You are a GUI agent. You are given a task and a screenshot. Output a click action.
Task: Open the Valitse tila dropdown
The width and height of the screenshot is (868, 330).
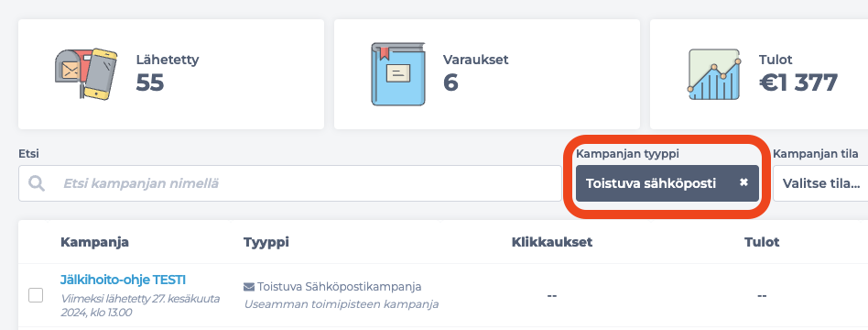(x=820, y=183)
